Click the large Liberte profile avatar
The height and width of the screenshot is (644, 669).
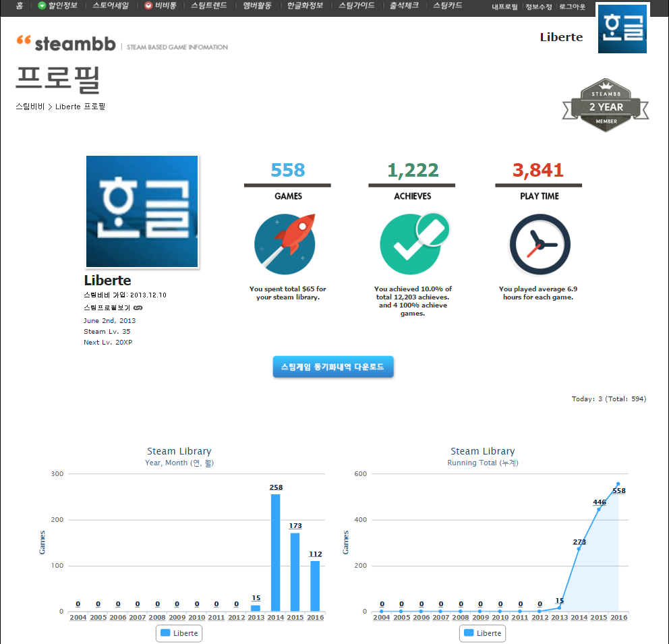coord(142,211)
